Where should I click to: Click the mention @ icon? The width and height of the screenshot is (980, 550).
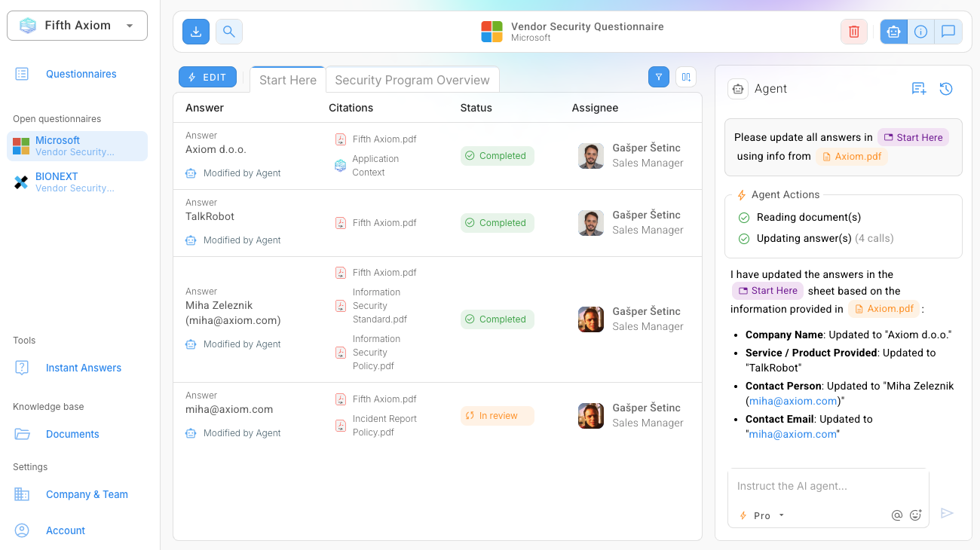tap(897, 515)
